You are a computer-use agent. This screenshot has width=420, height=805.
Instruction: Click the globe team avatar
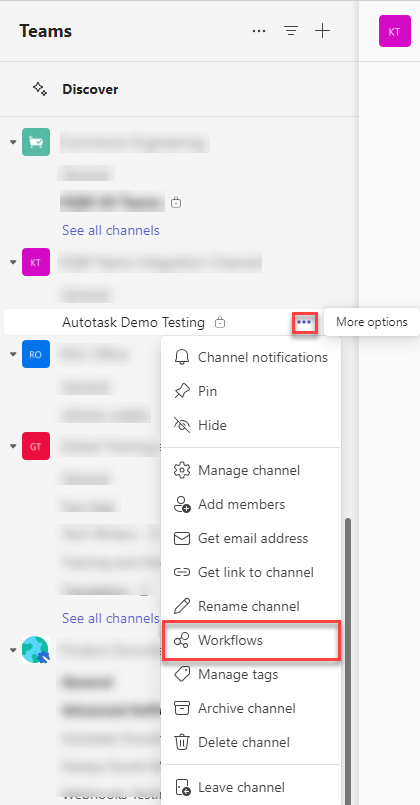(36, 649)
